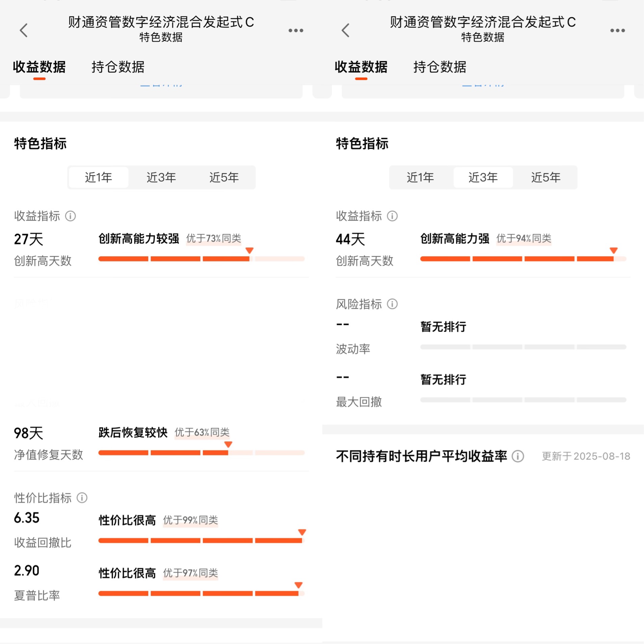Image resolution: width=644 pixels, height=644 pixels.
Task: Switch to 持仓数据 tab in left screen
Action: [x=118, y=67]
